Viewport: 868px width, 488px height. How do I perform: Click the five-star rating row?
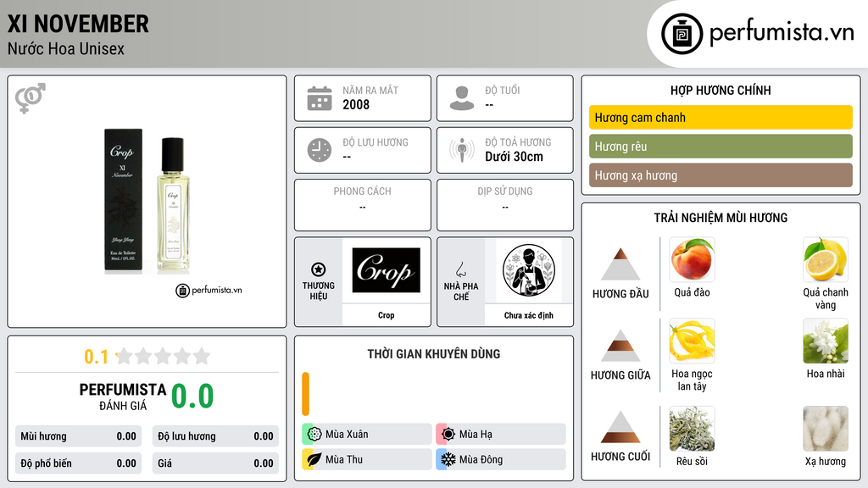coord(163,356)
